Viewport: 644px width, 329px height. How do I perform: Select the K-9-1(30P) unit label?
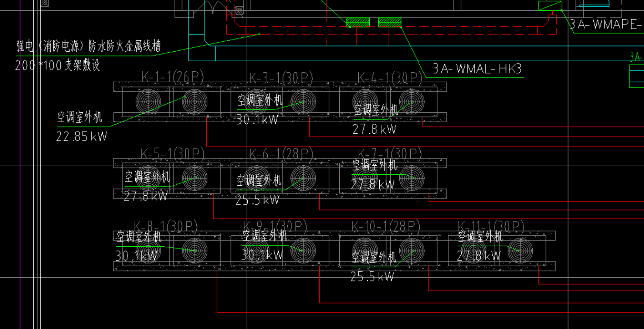pyautogui.click(x=275, y=226)
